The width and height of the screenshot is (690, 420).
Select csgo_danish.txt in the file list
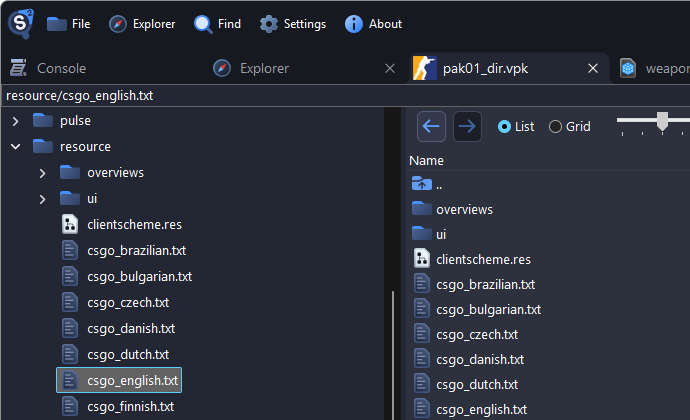(x=469, y=360)
